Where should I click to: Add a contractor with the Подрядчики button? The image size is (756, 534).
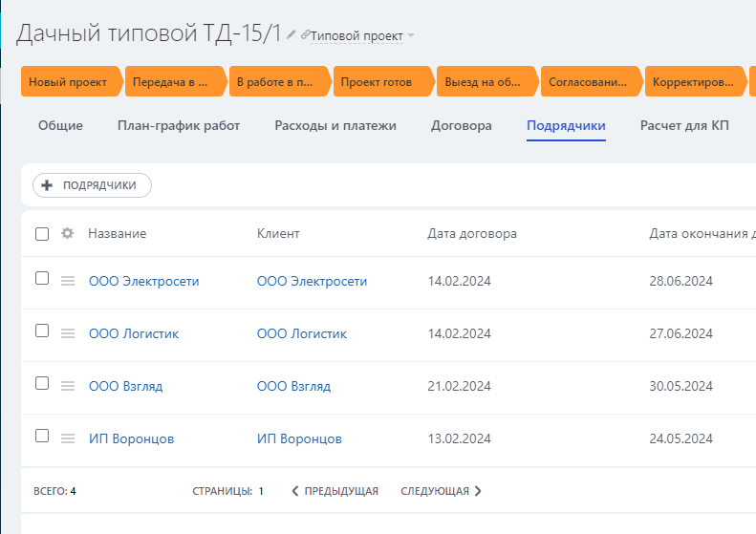(x=92, y=185)
